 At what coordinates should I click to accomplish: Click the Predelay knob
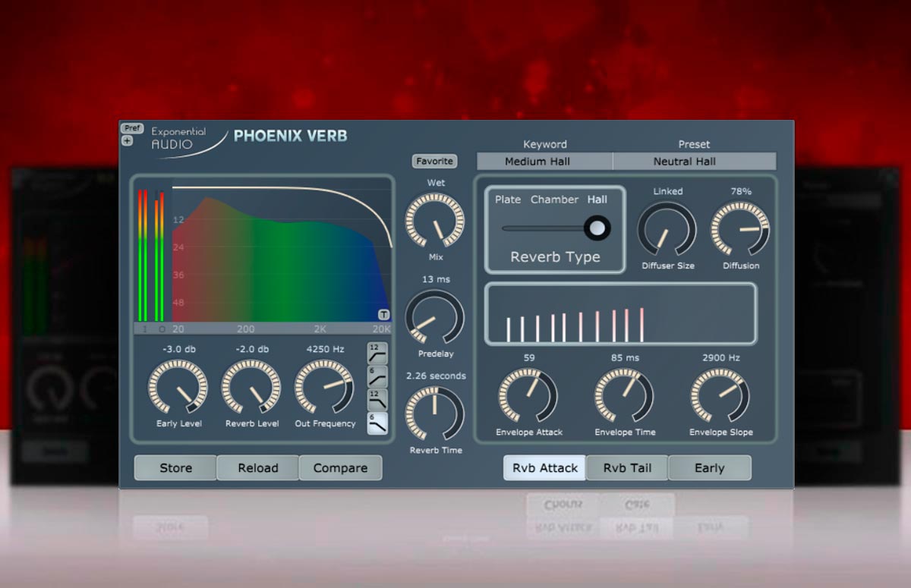tap(435, 317)
